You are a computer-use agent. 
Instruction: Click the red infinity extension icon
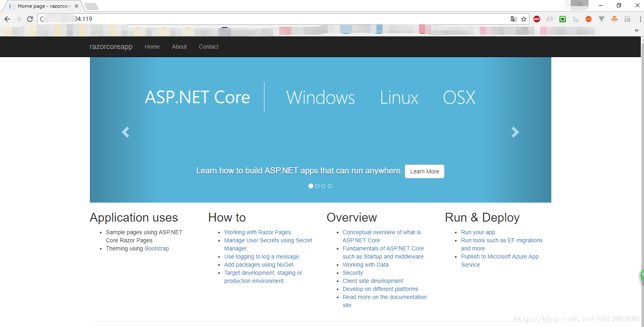[x=589, y=19]
